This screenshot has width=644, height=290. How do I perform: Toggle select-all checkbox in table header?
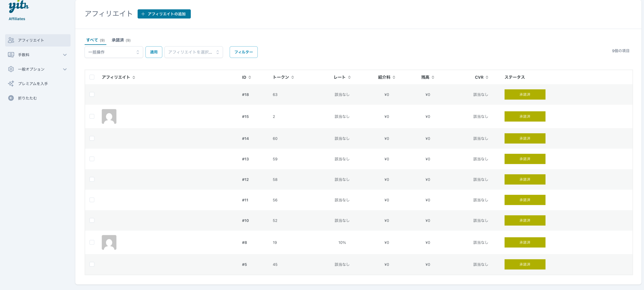pyautogui.click(x=92, y=77)
